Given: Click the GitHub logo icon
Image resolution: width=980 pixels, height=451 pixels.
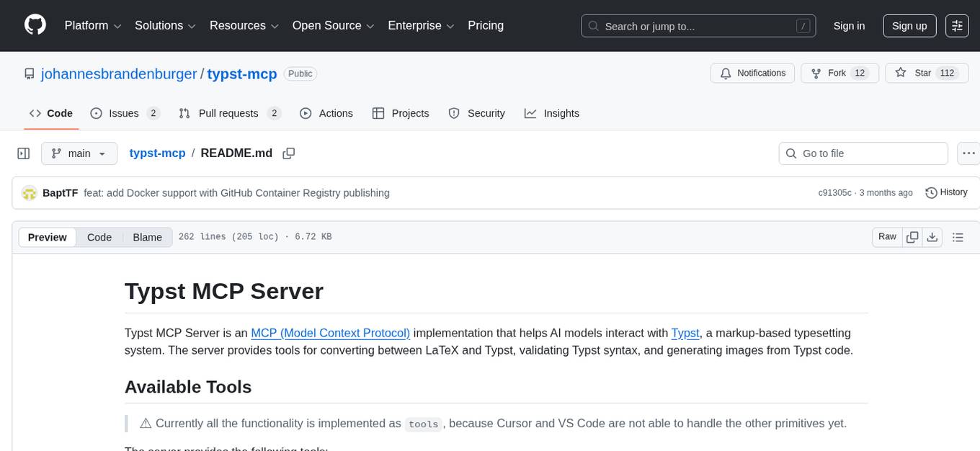Looking at the screenshot, I should pyautogui.click(x=35, y=25).
